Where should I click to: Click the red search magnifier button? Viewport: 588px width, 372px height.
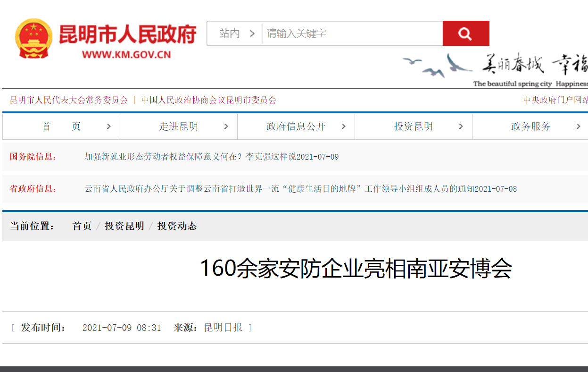(x=465, y=34)
